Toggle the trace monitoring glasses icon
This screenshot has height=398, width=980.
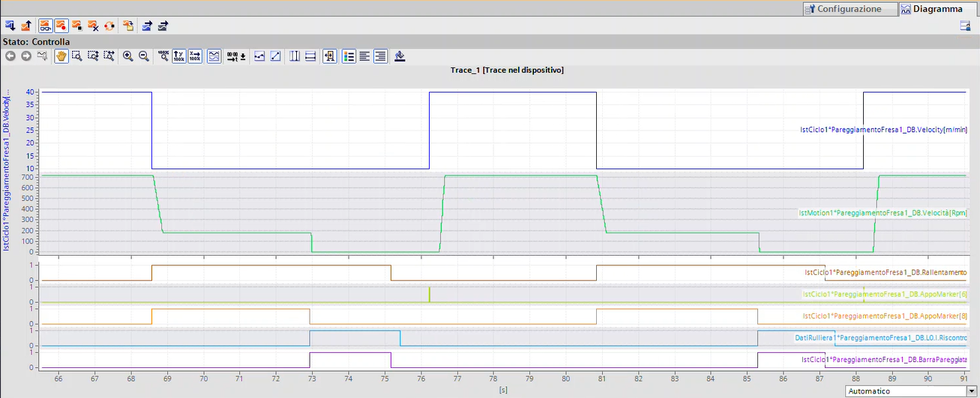[x=45, y=25]
